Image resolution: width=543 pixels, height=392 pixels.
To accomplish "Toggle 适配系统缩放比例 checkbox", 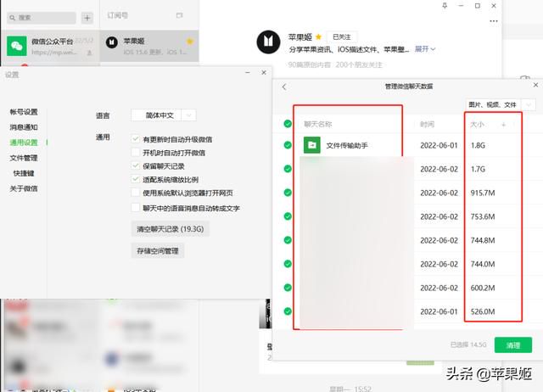I will [136, 179].
